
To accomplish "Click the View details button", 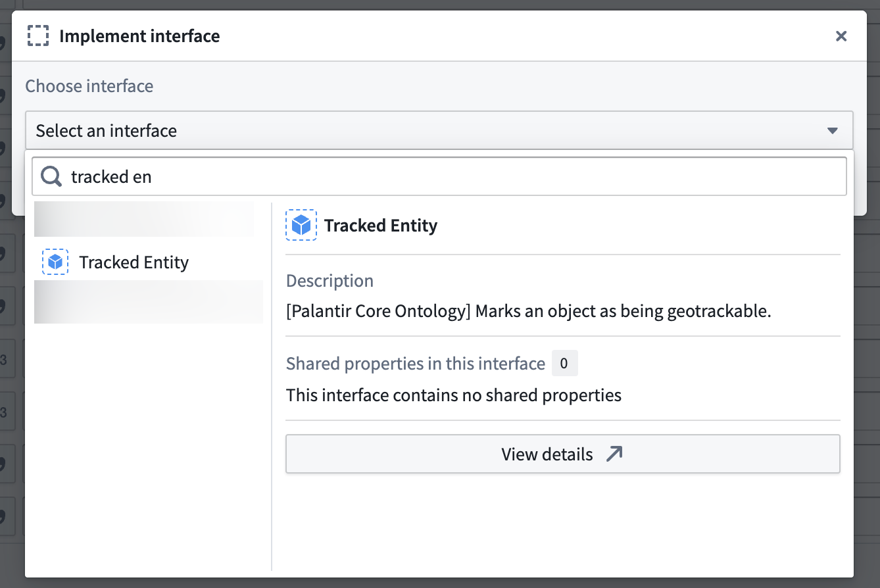I will coord(562,454).
